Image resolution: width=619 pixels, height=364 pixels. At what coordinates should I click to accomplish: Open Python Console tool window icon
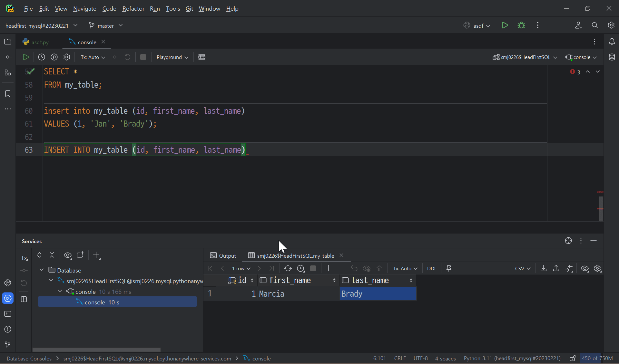pos(8,283)
